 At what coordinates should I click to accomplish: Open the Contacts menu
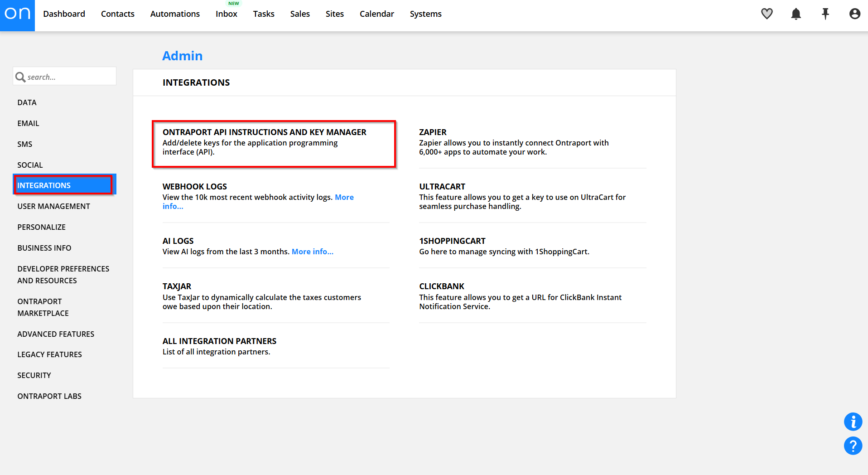(117, 14)
